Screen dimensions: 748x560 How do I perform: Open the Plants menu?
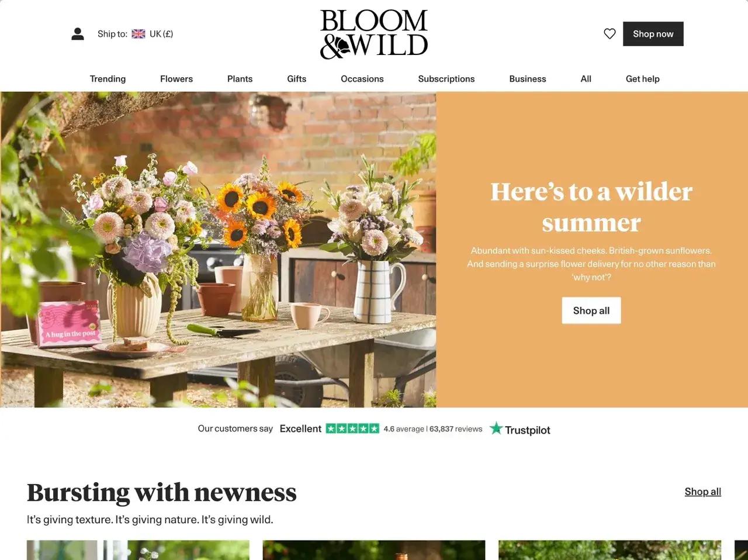(x=240, y=79)
